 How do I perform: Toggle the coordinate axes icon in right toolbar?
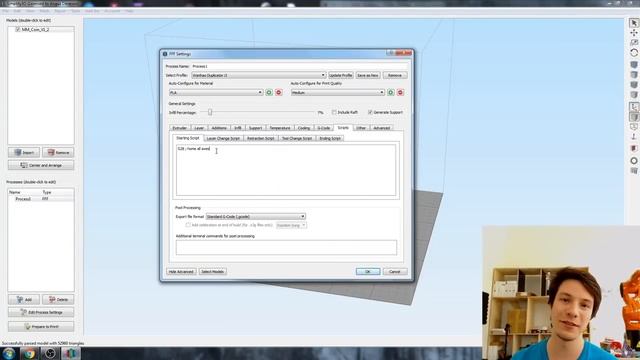634,107
